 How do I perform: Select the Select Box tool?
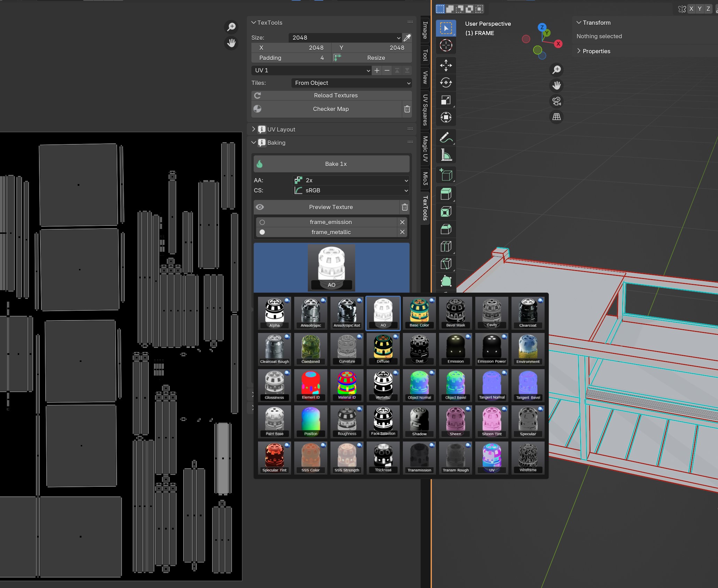pos(446,28)
